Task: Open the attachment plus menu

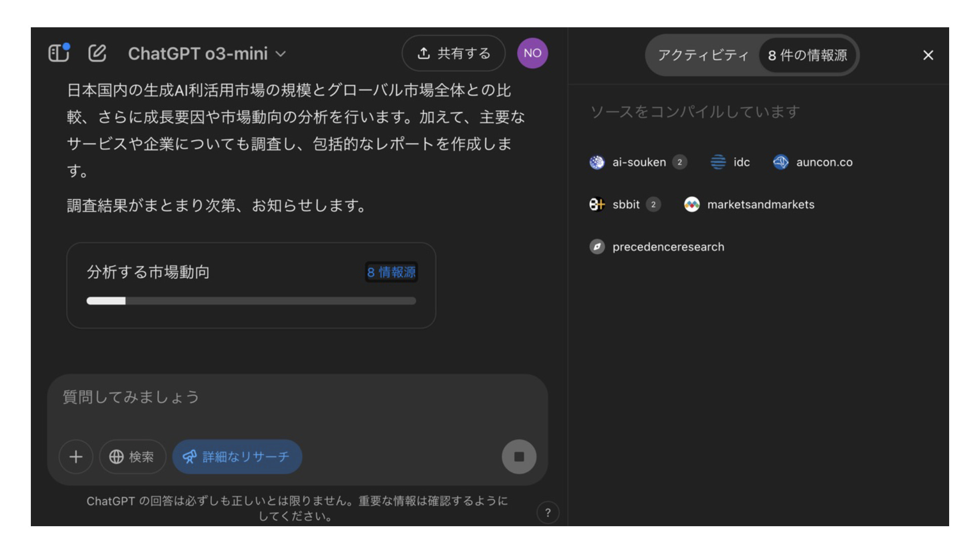Action: coord(76,456)
